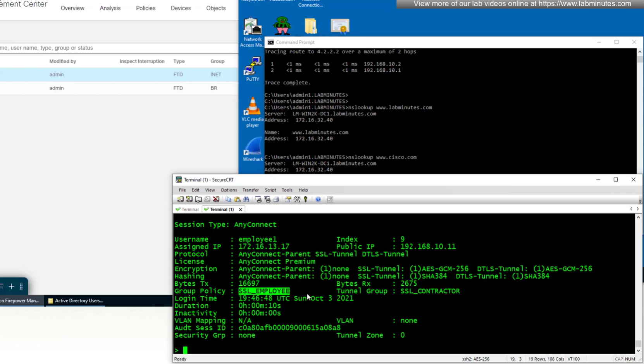
Task: Click the policy search filter field
Action: pos(116,48)
